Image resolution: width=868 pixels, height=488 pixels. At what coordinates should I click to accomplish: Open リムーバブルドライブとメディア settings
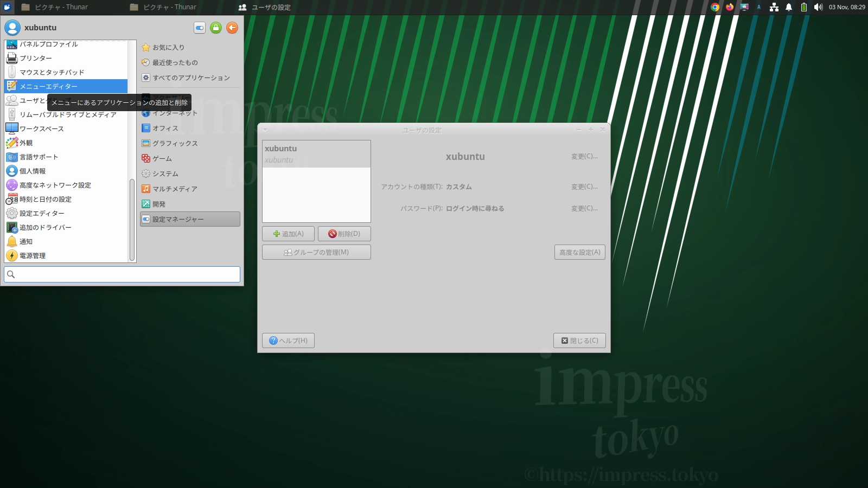(66, 114)
